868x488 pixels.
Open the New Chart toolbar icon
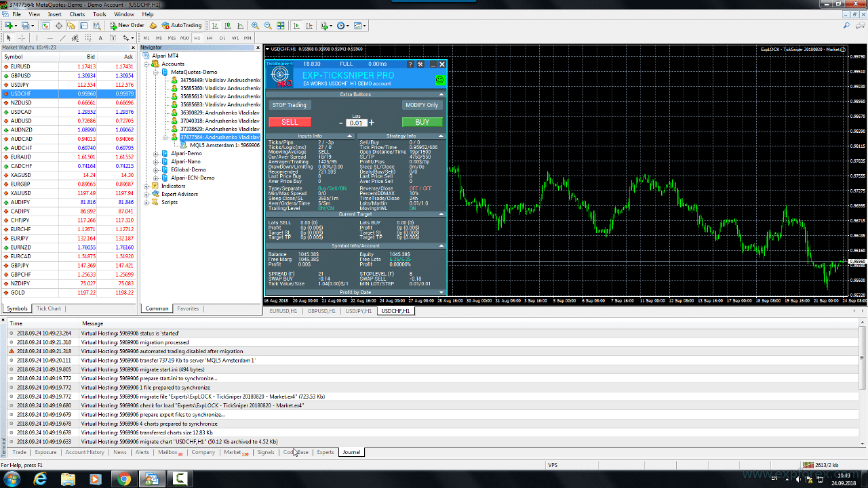pyautogui.click(x=9, y=25)
